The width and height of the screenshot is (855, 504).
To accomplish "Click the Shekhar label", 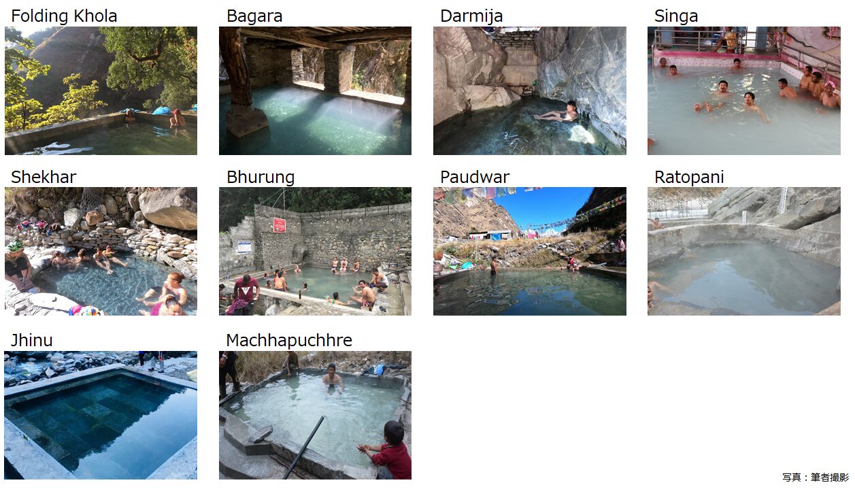I will 44,177.
